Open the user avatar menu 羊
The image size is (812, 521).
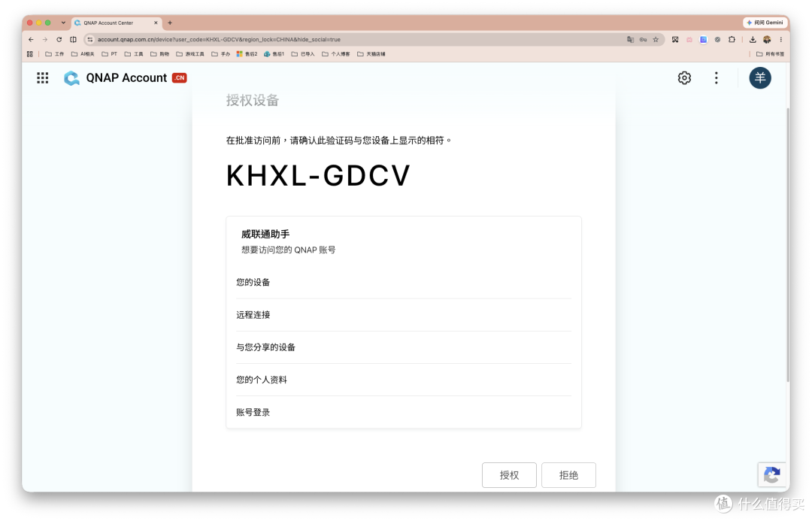click(759, 77)
